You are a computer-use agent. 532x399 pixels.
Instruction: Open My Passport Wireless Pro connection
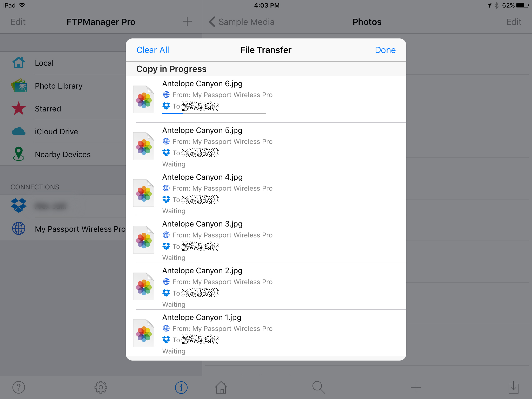(80, 229)
